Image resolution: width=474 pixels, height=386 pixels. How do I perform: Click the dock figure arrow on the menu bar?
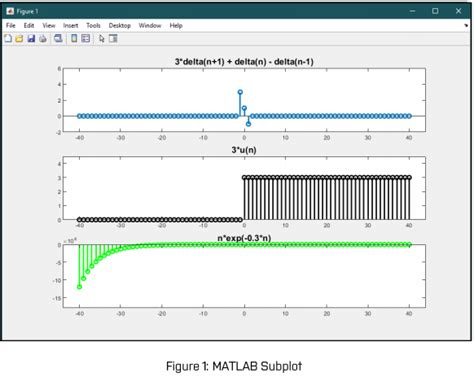click(x=466, y=25)
